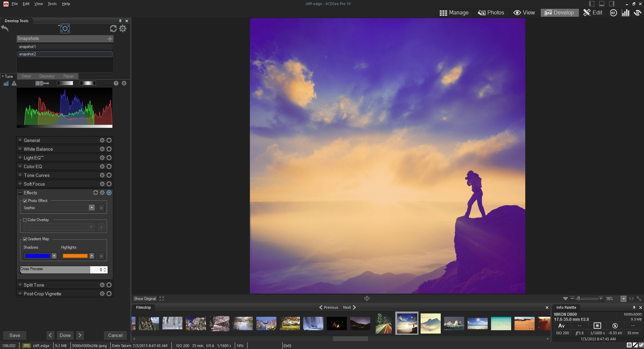644x349 pixels.
Task: Switch to the Geometry tab
Action: (x=47, y=76)
